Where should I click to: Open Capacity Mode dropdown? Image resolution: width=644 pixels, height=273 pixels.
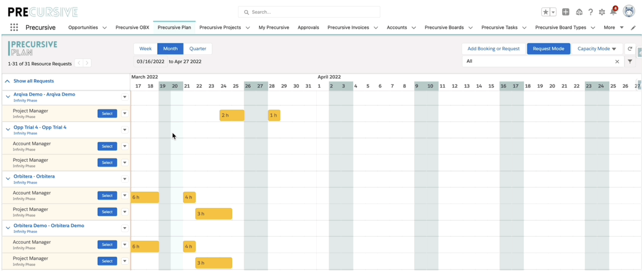click(597, 49)
